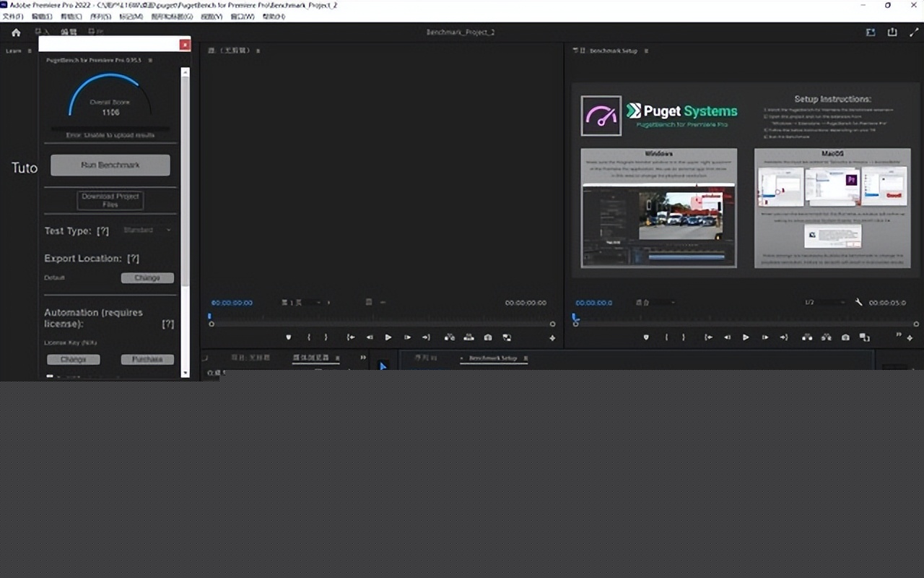
Task: Step forward one frame in Program monitor
Action: (x=764, y=337)
